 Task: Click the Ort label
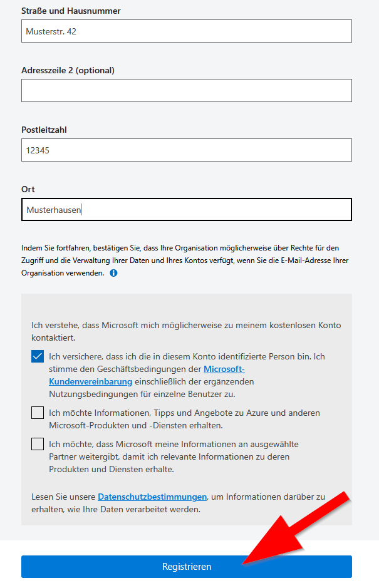[28, 189]
